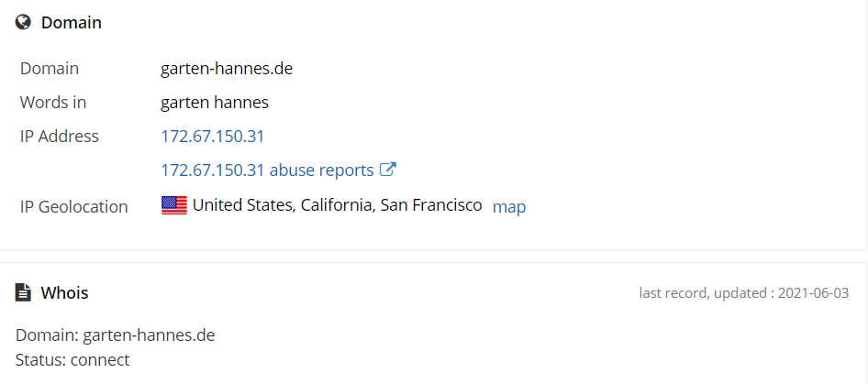Click the "United States, California, San Francisco" text
This screenshot has height=384, width=868.
(x=337, y=205)
